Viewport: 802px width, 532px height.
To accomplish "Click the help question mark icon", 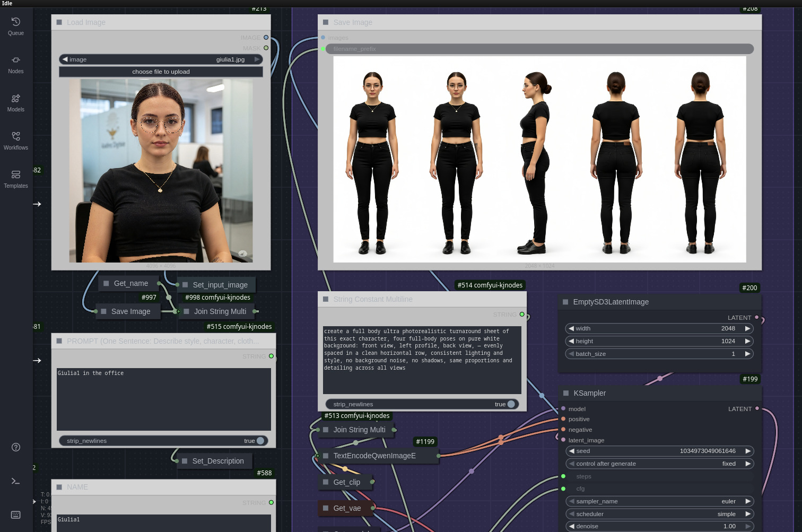I will (x=16, y=447).
